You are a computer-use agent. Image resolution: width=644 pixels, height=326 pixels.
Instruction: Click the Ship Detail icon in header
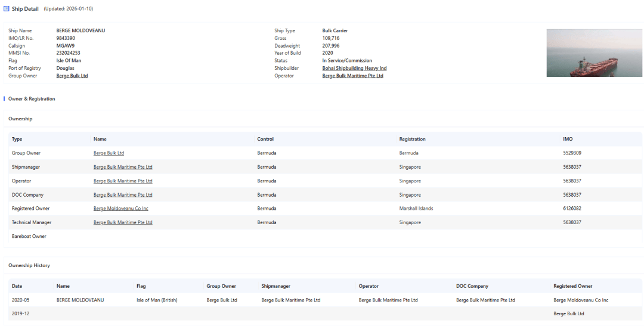pyautogui.click(x=7, y=8)
